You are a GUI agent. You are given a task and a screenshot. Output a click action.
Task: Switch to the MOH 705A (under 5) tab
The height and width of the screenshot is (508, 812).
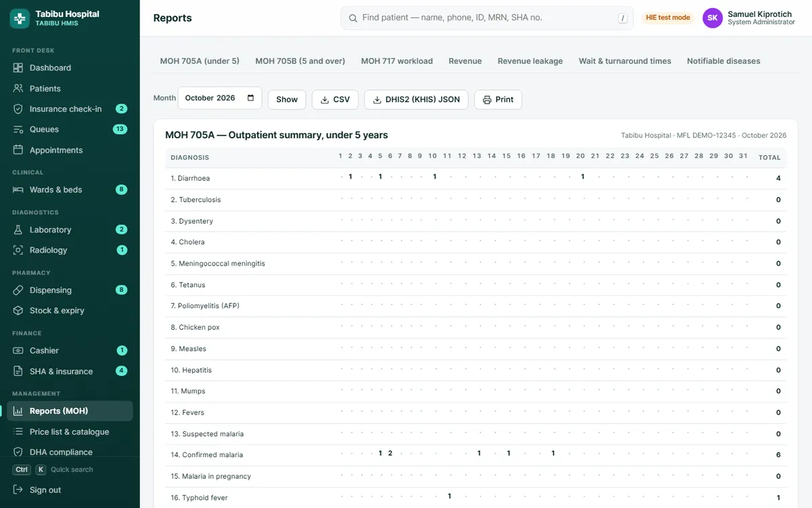(x=200, y=61)
